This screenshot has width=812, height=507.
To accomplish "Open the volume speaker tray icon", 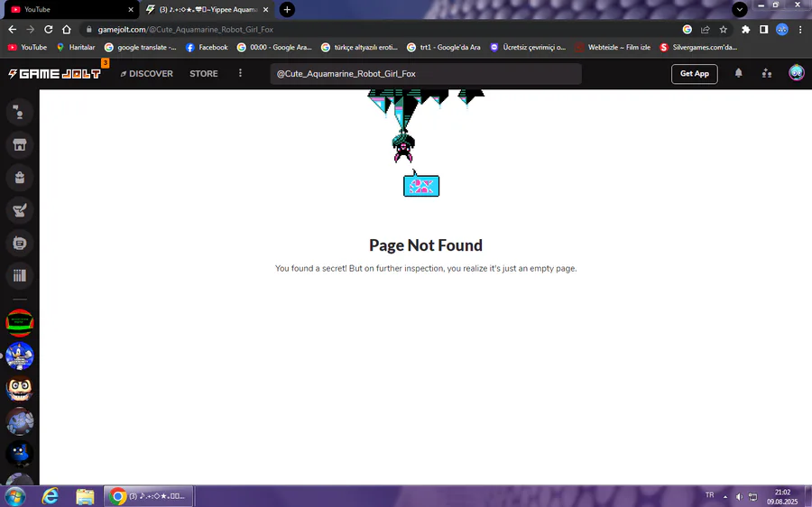I will click(x=739, y=497).
